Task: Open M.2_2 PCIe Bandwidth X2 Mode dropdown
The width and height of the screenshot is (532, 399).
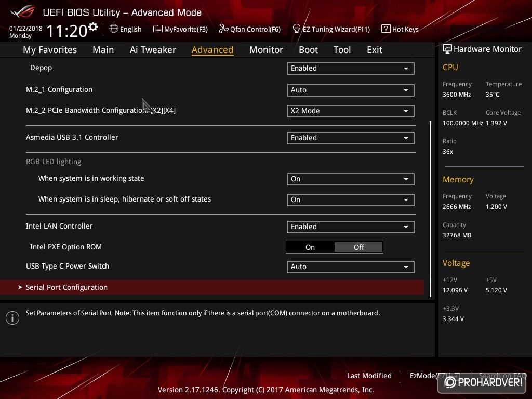Action: coord(351,111)
